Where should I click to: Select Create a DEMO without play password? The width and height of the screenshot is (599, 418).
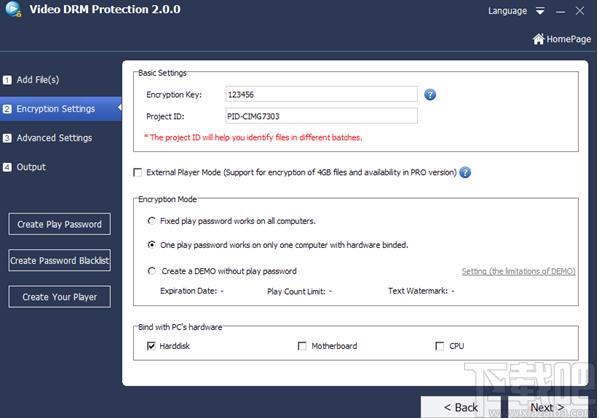click(x=152, y=271)
